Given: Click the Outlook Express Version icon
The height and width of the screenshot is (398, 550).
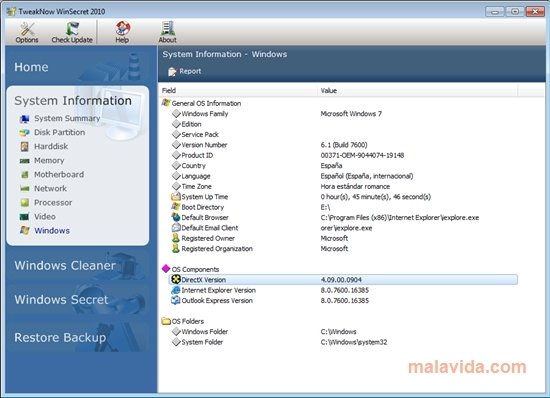Looking at the screenshot, I should click(x=176, y=300).
